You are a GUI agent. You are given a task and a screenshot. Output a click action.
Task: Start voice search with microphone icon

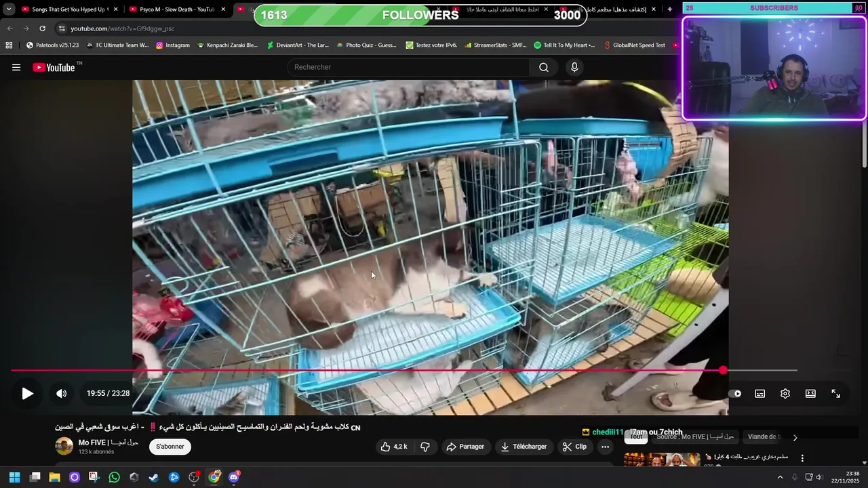(x=574, y=67)
